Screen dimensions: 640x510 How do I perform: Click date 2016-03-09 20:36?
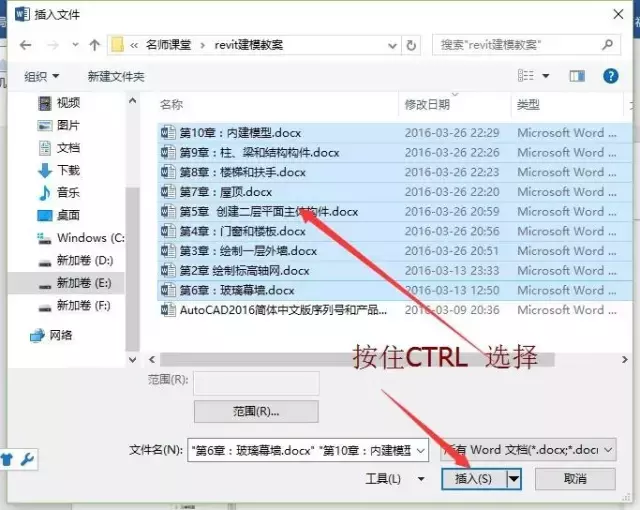point(452,310)
